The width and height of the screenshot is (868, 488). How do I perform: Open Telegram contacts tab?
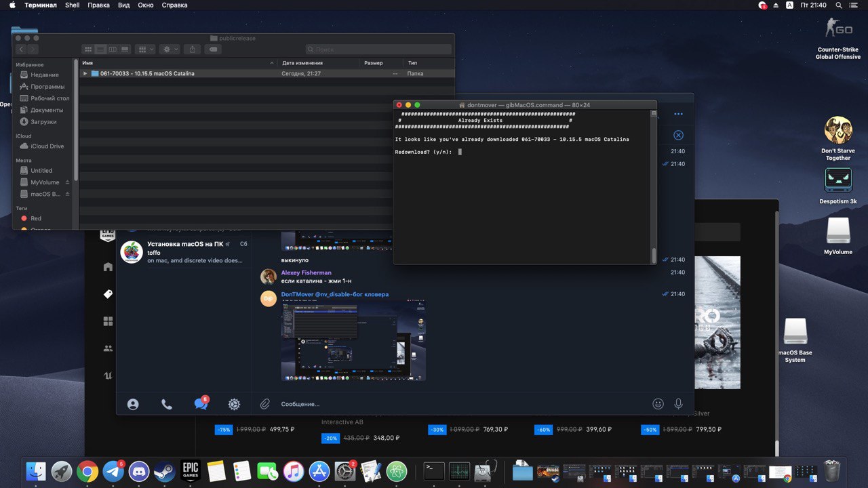tap(133, 404)
